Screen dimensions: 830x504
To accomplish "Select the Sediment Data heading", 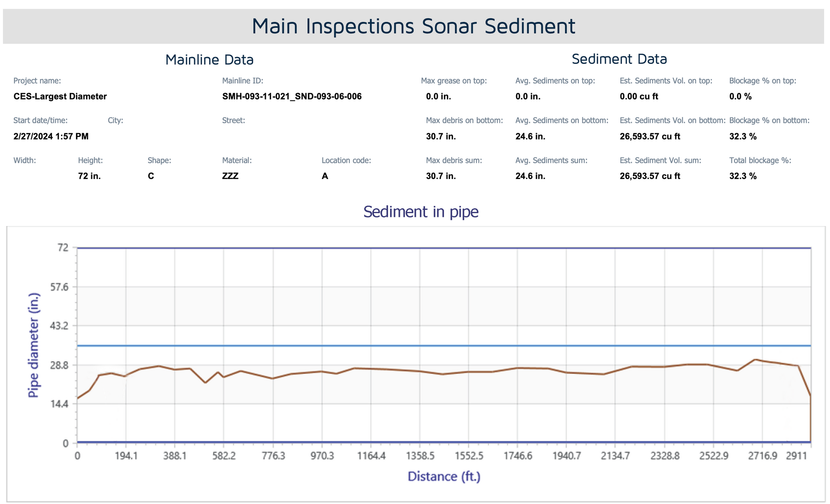I will click(x=619, y=59).
